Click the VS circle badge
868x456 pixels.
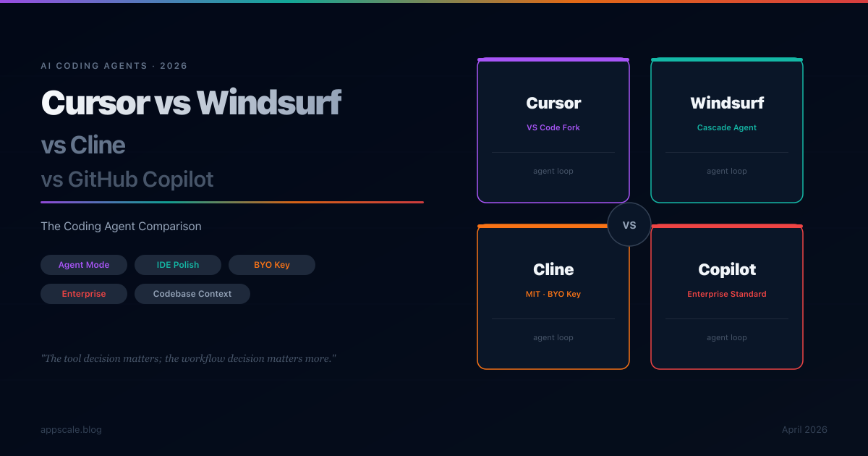pyautogui.click(x=629, y=225)
